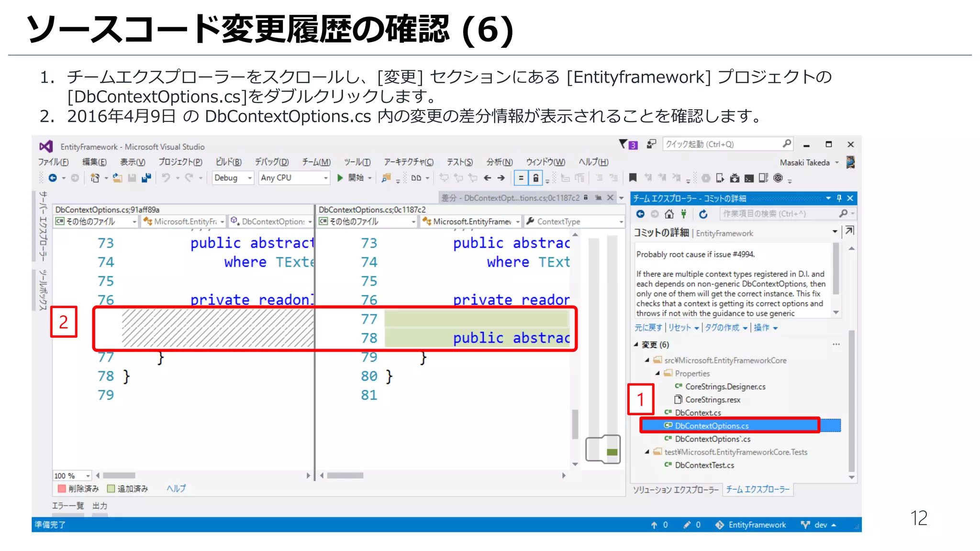Open left pane その他のファイル dropdown
The image size is (980, 551).
click(96, 221)
